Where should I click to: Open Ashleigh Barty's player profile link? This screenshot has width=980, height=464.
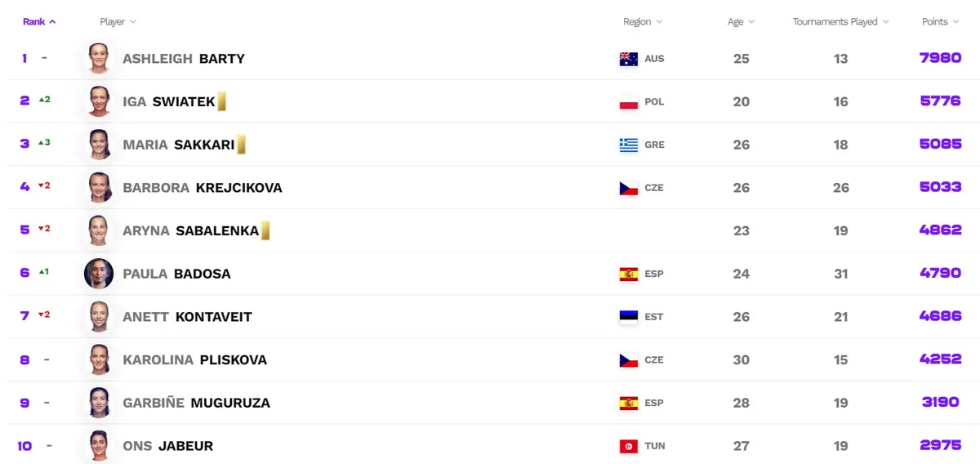click(184, 59)
